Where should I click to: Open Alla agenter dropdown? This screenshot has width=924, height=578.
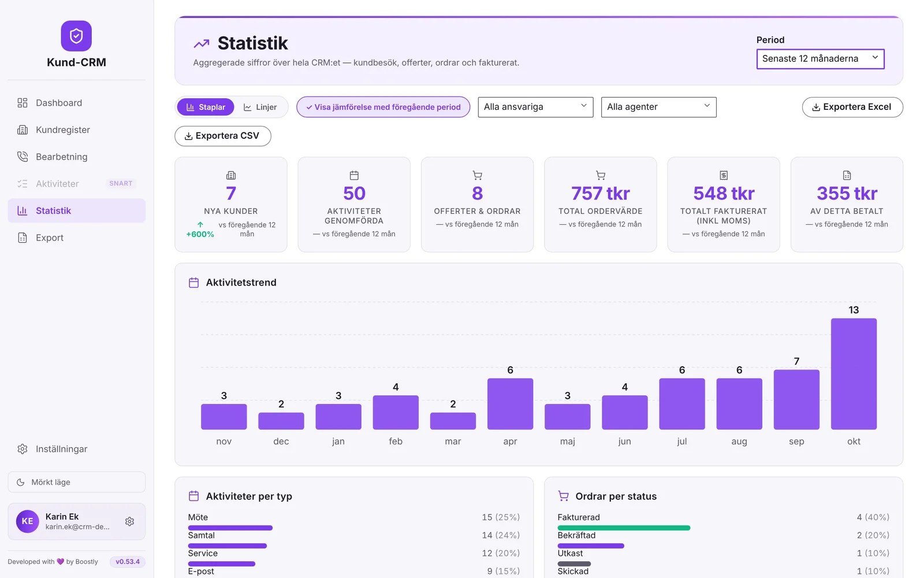(x=658, y=107)
